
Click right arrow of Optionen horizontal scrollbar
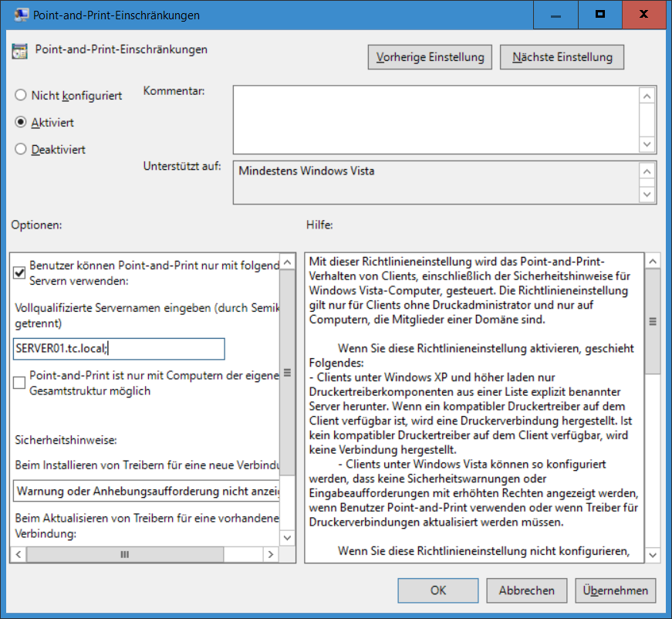coord(271,555)
